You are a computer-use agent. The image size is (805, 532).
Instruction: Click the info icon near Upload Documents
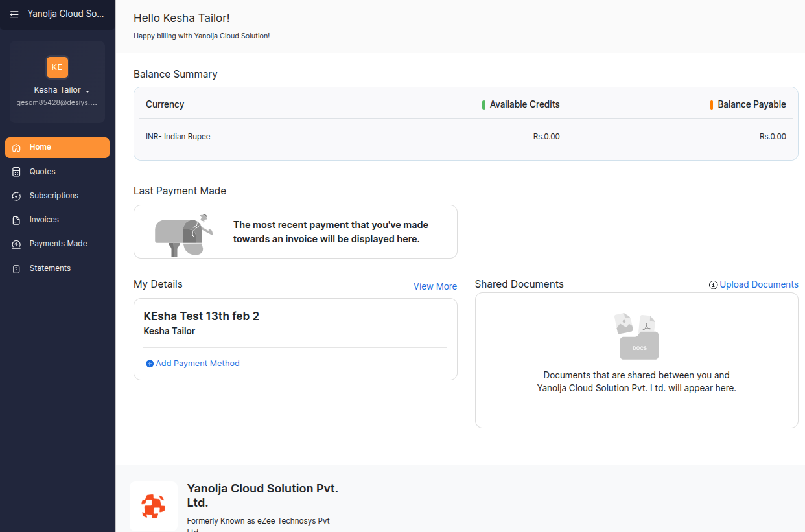pyautogui.click(x=713, y=285)
